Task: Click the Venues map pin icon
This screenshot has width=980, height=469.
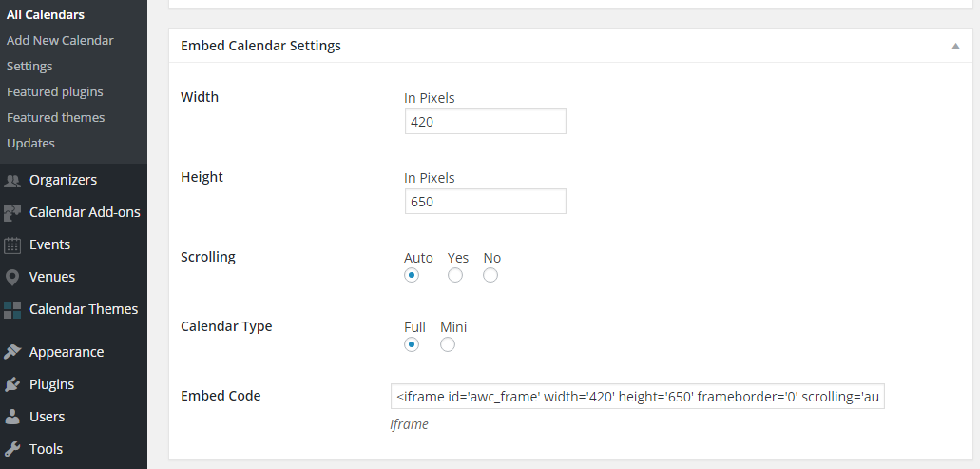Action: 12,277
